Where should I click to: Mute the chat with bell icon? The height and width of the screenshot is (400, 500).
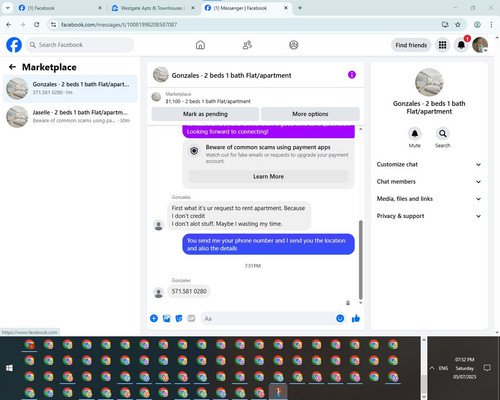(415, 134)
